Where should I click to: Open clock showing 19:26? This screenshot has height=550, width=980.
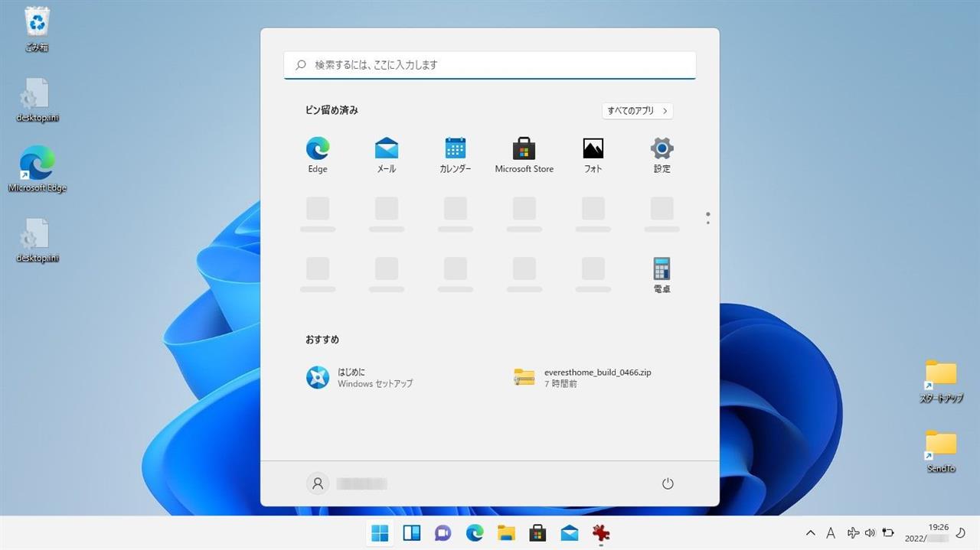pos(926,532)
